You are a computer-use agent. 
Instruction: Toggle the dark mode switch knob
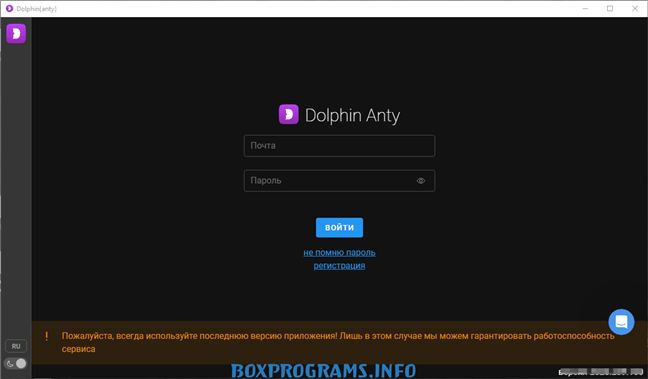point(21,363)
